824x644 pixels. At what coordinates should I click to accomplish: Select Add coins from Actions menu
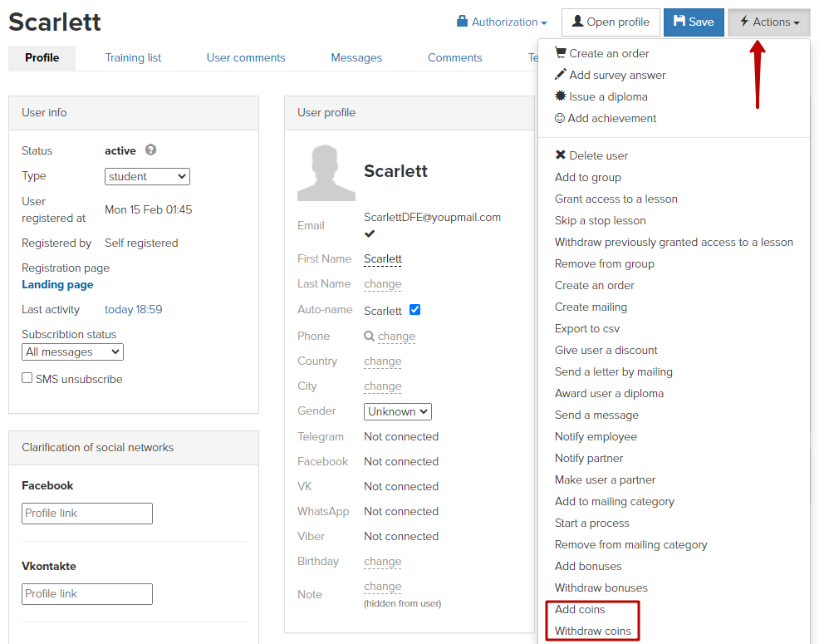pyautogui.click(x=580, y=609)
